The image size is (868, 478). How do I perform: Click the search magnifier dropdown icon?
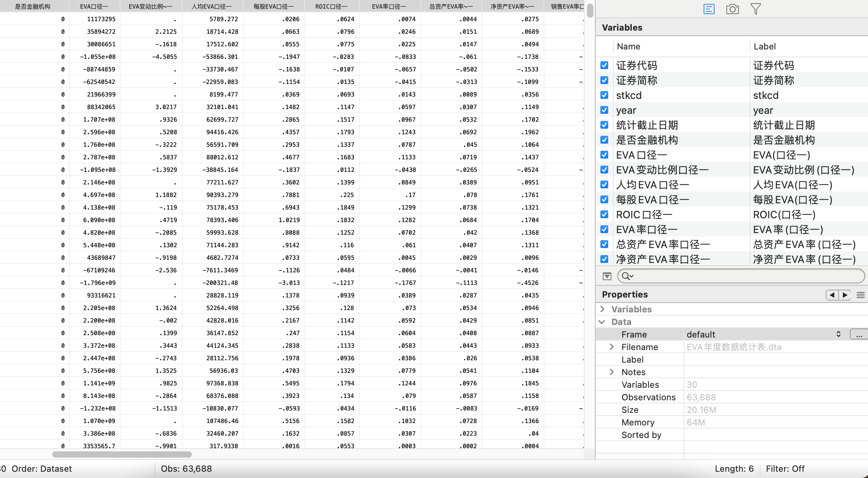tap(627, 276)
